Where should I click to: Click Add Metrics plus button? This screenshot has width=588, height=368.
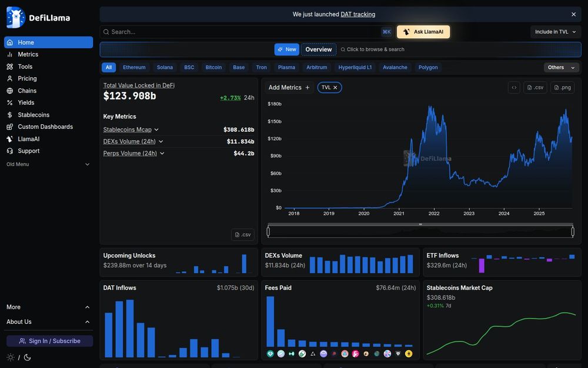289,88
